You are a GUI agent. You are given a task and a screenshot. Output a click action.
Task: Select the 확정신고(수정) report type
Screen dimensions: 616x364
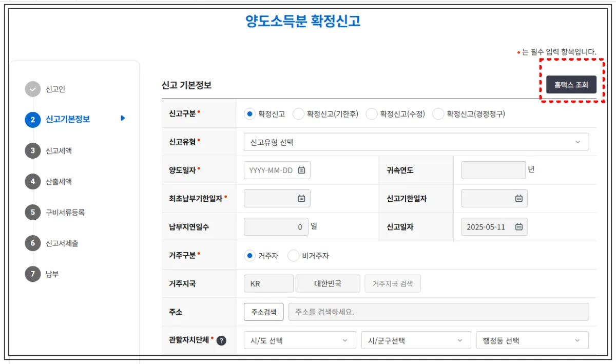[372, 114]
